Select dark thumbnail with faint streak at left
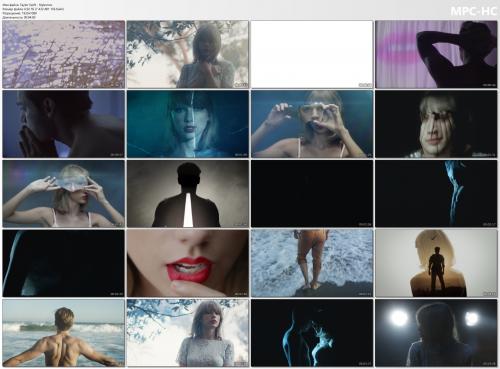This screenshot has height=369, width=500. (64, 263)
